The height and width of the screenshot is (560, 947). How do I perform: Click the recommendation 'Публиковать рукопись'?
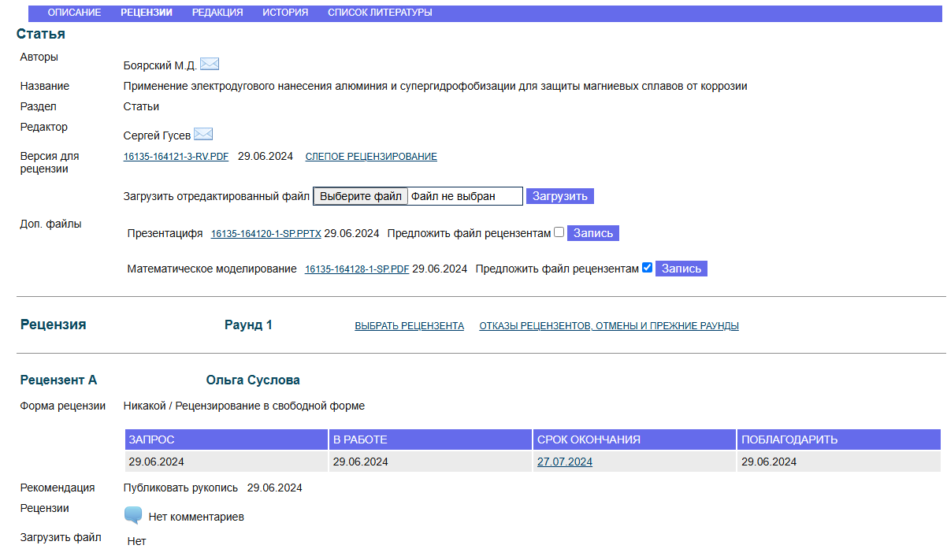pyautogui.click(x=180, y=488)
